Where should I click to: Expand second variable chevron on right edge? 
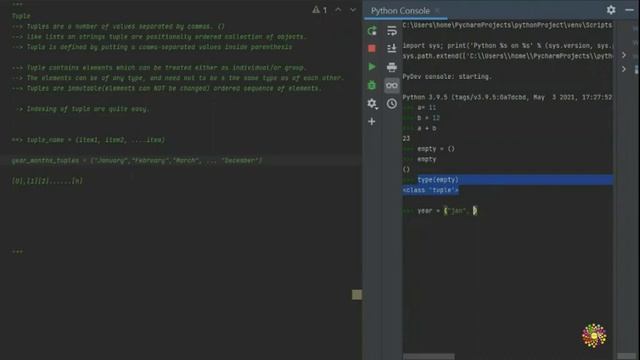click(624, 69)
